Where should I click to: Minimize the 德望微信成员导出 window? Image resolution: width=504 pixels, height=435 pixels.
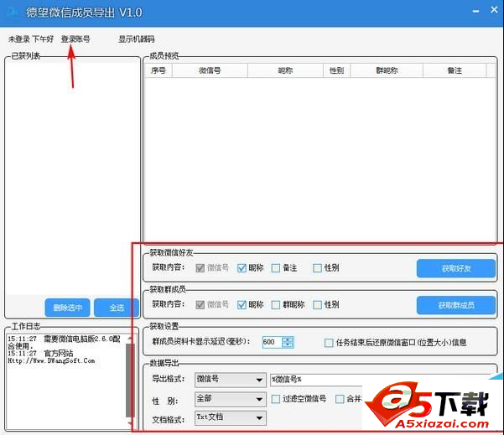tap(475, 11)
